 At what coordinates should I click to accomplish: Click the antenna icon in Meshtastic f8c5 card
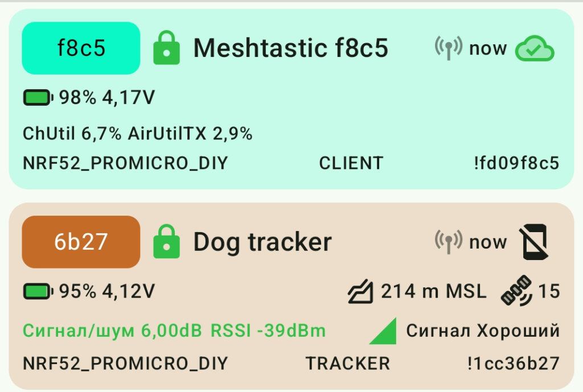pos(448,49)
